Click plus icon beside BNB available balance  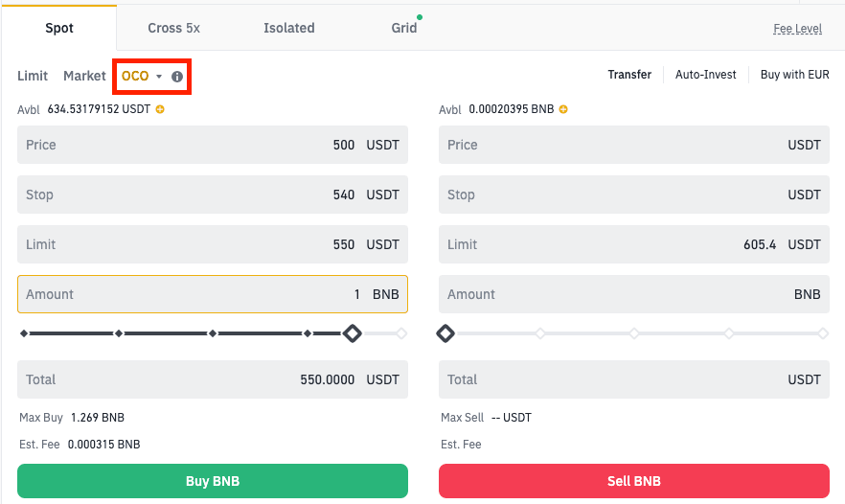tap(563, 109)
